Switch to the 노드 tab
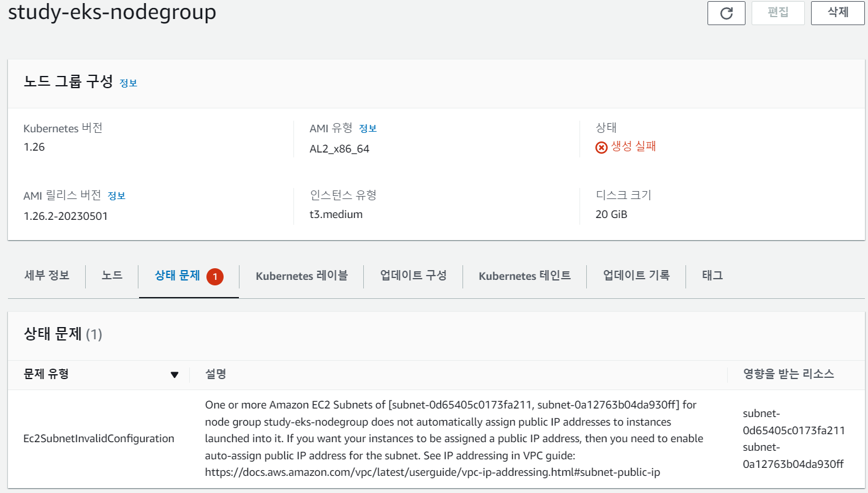Screen dimensions: 868x493 [112, 276]
